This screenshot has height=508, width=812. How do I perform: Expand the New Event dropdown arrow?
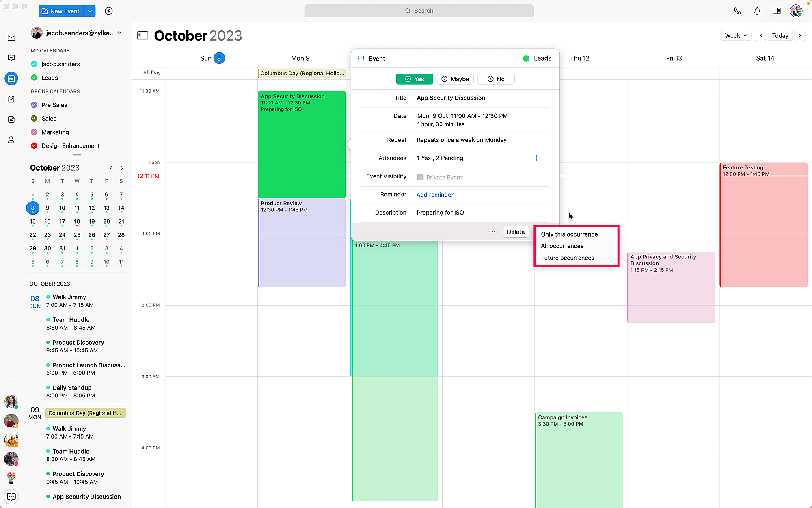[90, 11]
